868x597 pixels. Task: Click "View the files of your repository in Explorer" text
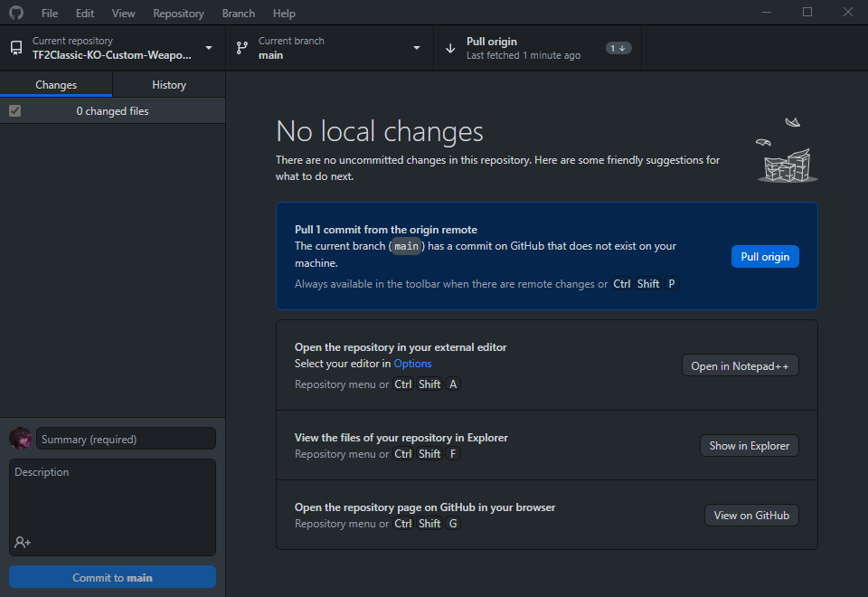pos(401,438)
